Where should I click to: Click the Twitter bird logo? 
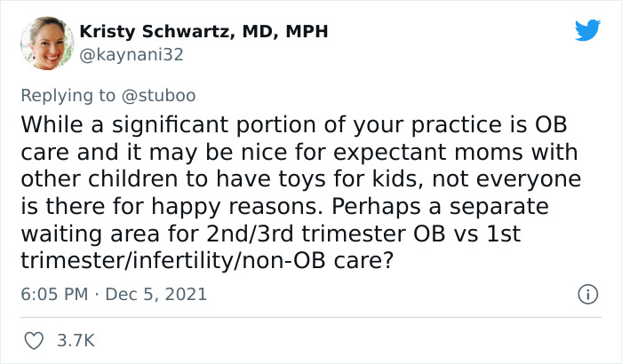click(x=587, y=31)
